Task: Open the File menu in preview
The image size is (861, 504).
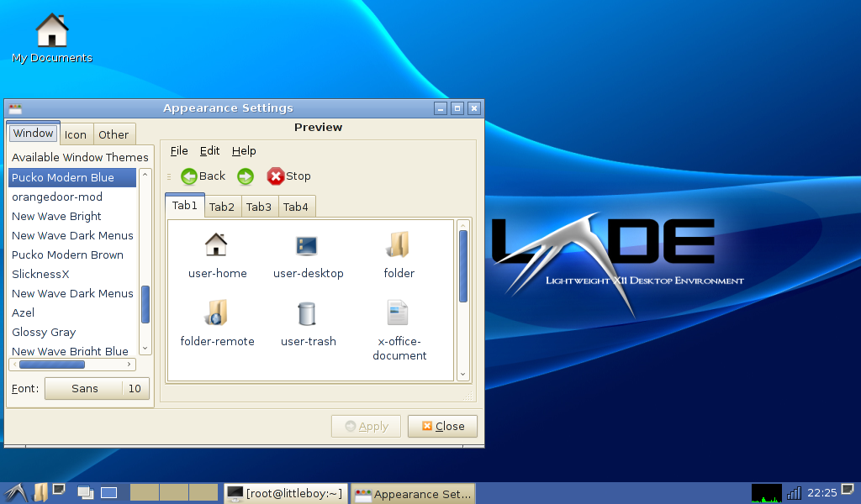Action: click(179, 151)
